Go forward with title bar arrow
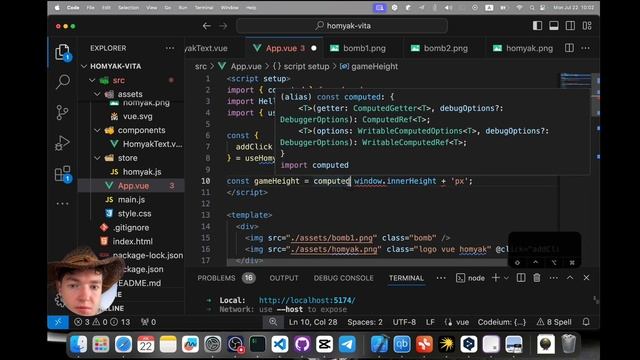 [x=223, y=26]
